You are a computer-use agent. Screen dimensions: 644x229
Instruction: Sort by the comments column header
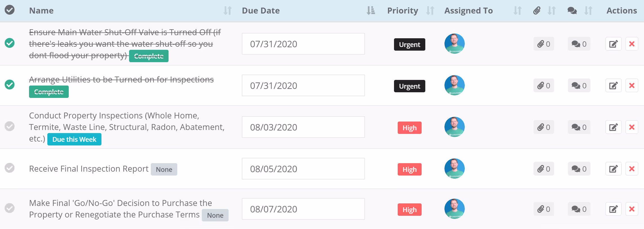point(588,11)
